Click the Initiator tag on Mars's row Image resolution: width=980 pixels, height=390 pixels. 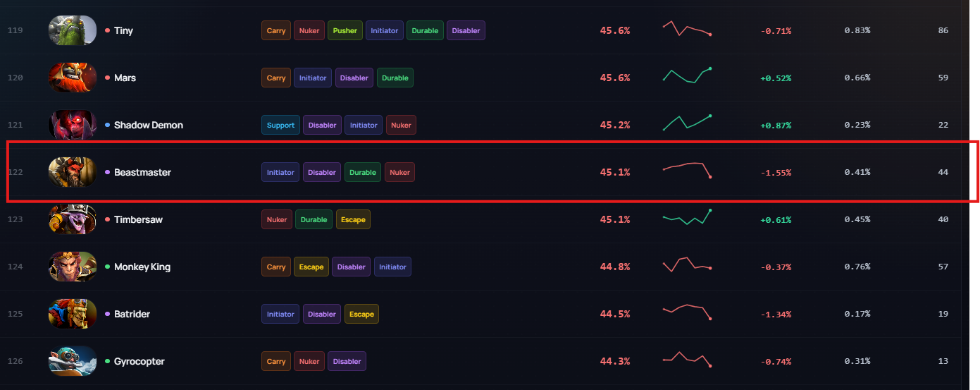[x=313, y=78]
